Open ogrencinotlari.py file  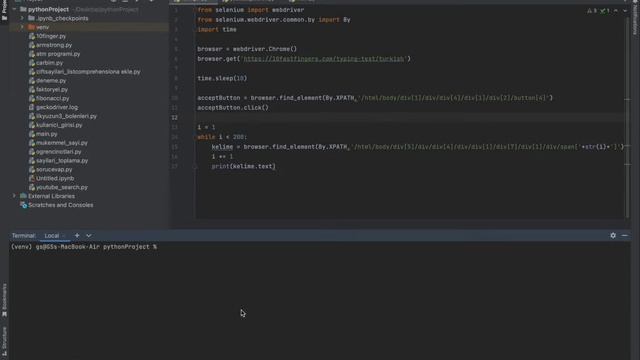click(58, 152)
